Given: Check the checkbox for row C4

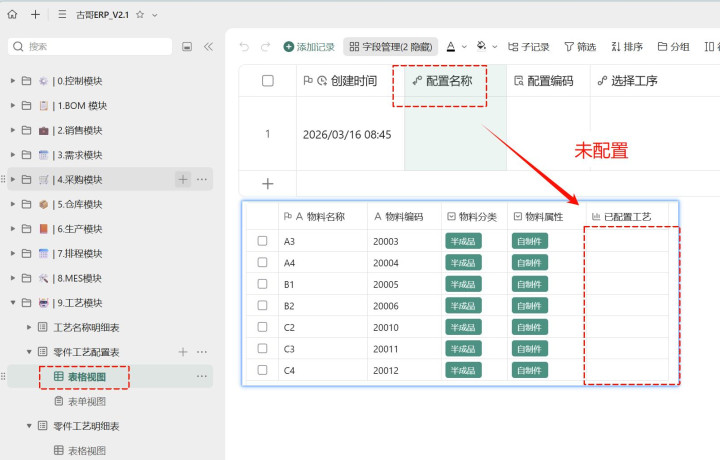Looking at the screenshot, I should (x=262, y=370).
